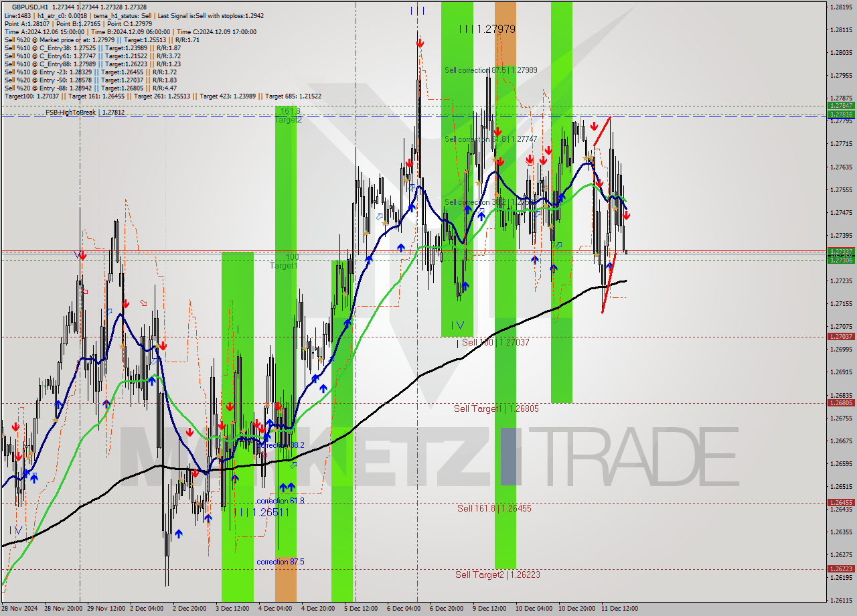This screenshot has width=857, height=616.
Task: Click the '11 Dec 12:00' time label
Action: 619,609
